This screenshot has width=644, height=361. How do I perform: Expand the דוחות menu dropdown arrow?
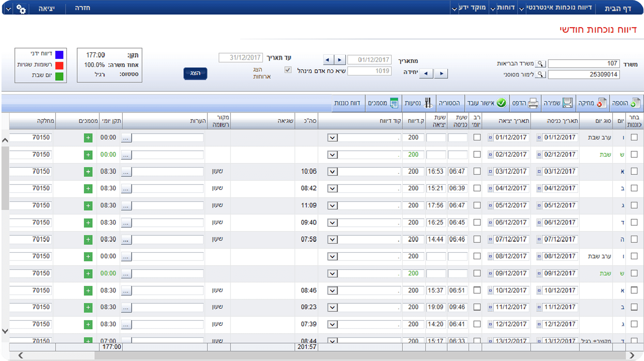[x=493, y=9]
